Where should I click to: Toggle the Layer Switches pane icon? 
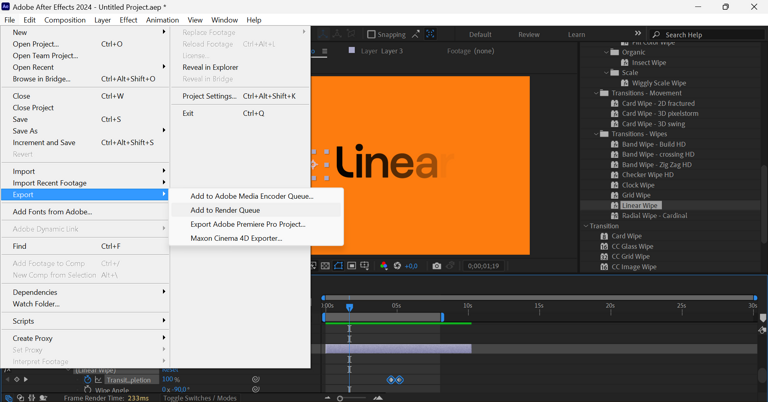[9, 398]
